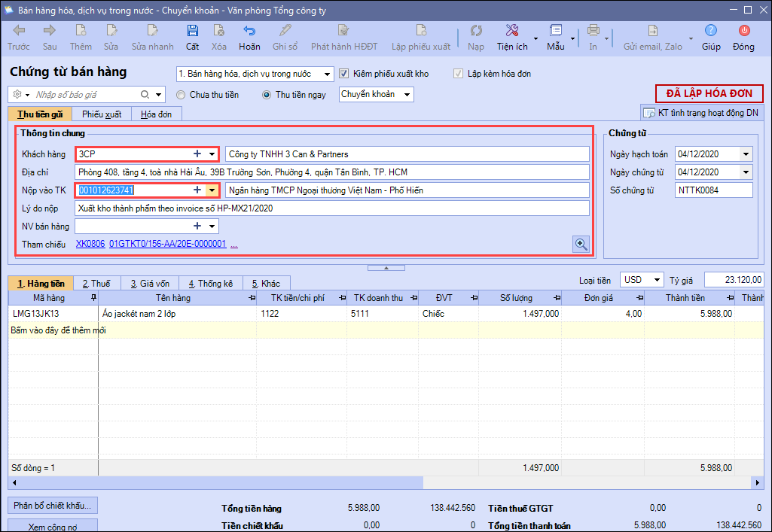Switch to the Phiếu xuất tab
Image resolution: width=772 pixels, height=532 pixels.
[x=102, y=114]
